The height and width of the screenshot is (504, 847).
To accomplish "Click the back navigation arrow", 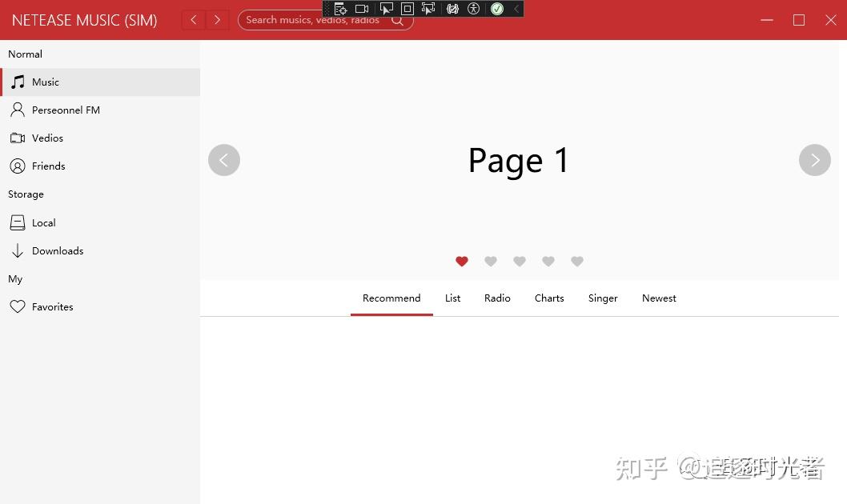I will tap(193, 19).
